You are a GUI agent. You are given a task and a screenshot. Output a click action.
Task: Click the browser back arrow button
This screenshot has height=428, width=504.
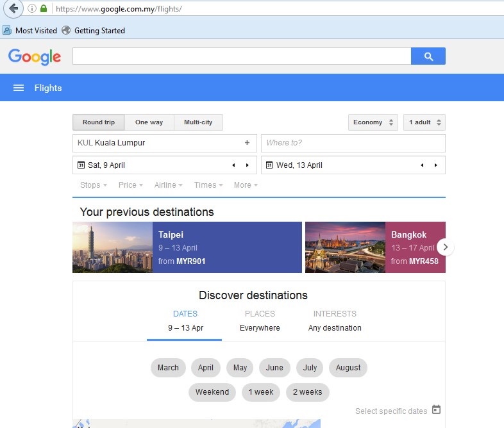click(x=13, y=8)
